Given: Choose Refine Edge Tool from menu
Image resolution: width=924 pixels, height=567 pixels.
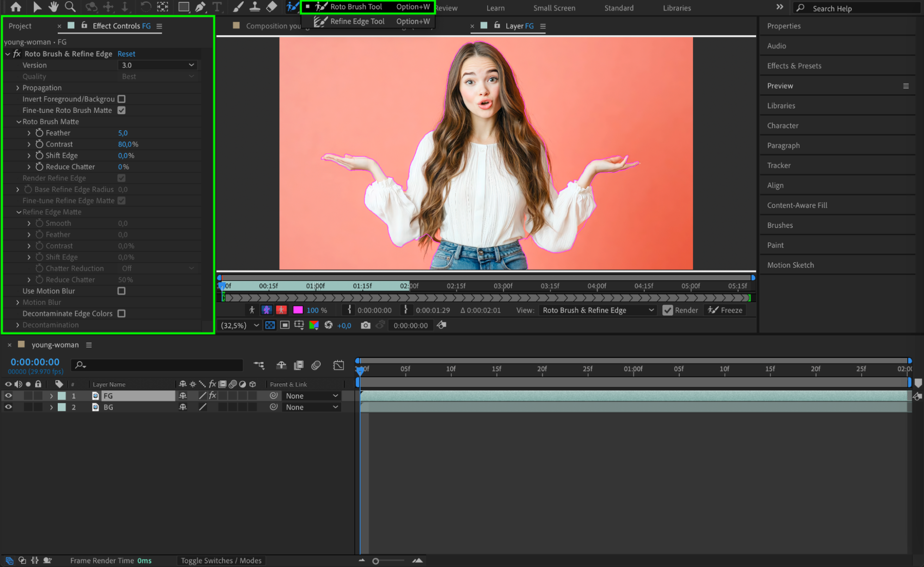Looking at the screenshot, I should 357,21.
